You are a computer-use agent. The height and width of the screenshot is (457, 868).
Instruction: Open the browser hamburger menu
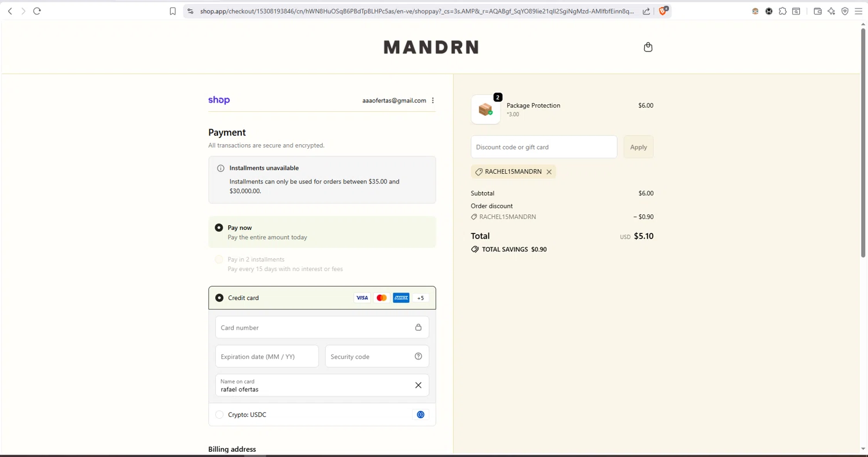pos(859,11)
